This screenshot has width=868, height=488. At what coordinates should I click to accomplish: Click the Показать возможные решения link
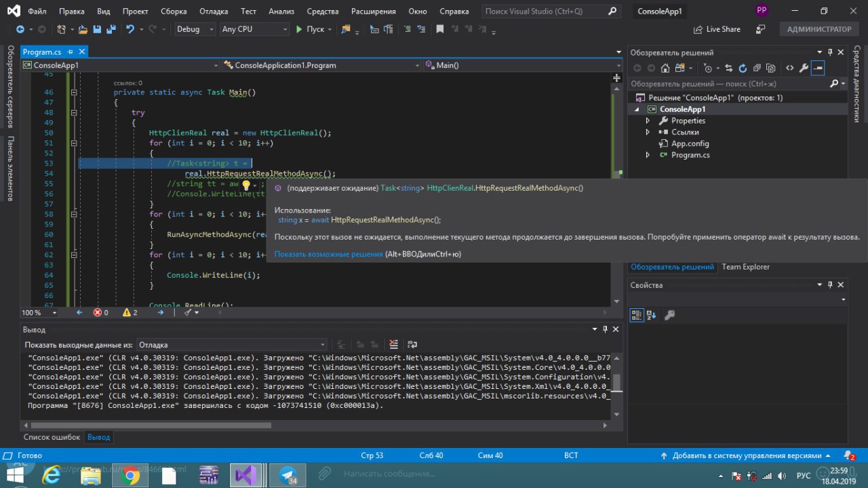click(x=328, y=254)
